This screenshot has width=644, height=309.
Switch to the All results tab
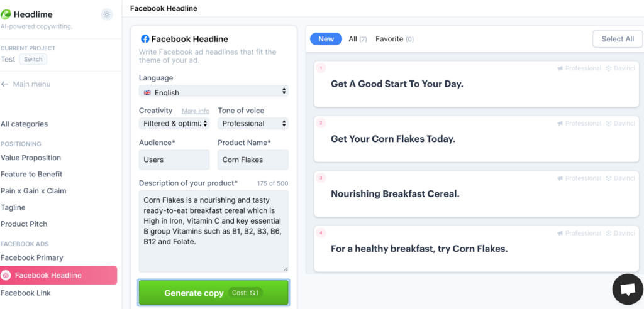(357, 39)
